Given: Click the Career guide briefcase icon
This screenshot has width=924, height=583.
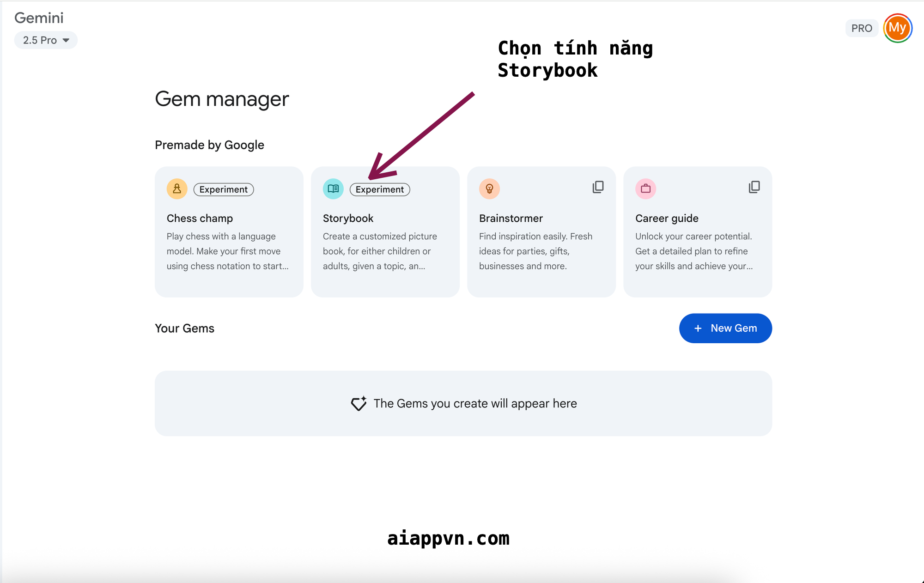Looking at the screenshot, I should [x=645, y=189].
